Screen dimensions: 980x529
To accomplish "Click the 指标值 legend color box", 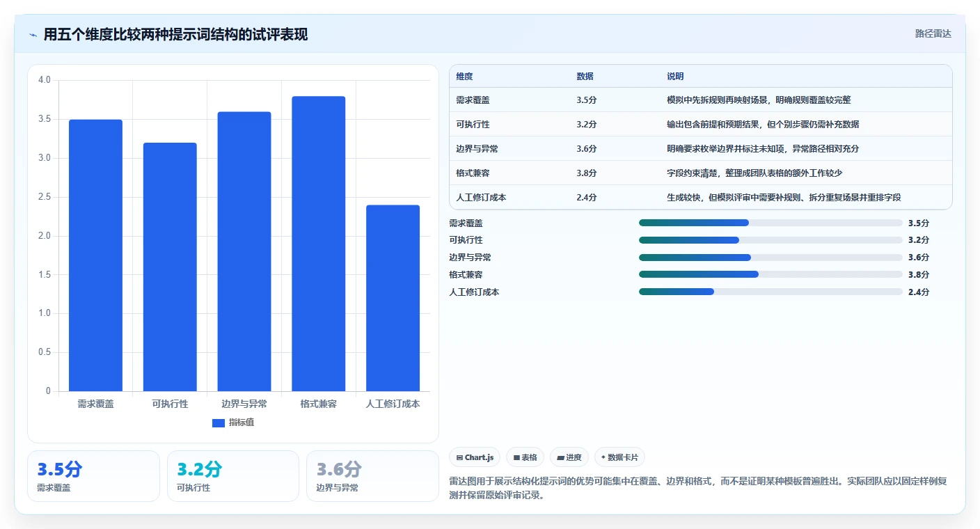I will pos(219,423).
